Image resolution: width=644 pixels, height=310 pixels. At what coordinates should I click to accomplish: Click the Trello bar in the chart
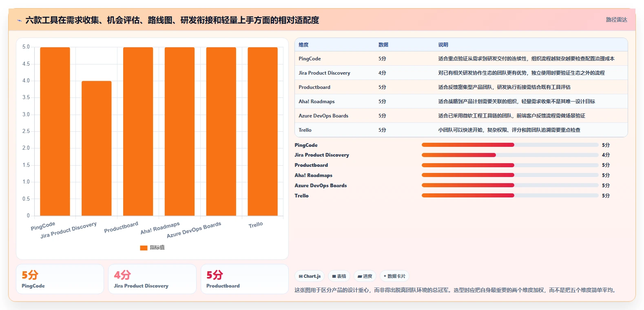(263, 131)
